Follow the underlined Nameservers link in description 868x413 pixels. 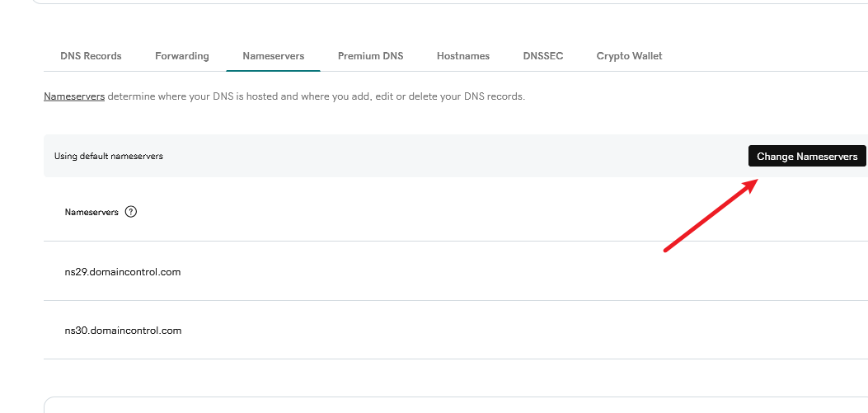74,96
